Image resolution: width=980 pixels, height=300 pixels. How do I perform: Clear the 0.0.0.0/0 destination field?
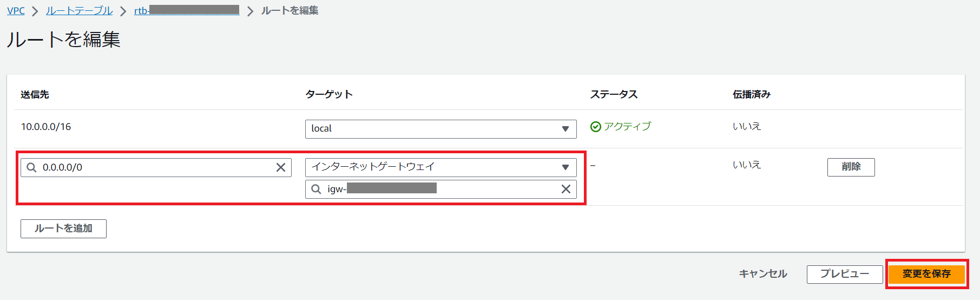pyautogui.click(x=281, y=167)
